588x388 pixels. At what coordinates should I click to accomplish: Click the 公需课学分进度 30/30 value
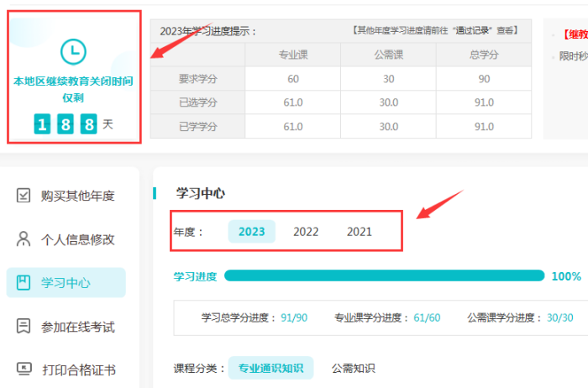(560, 317)
